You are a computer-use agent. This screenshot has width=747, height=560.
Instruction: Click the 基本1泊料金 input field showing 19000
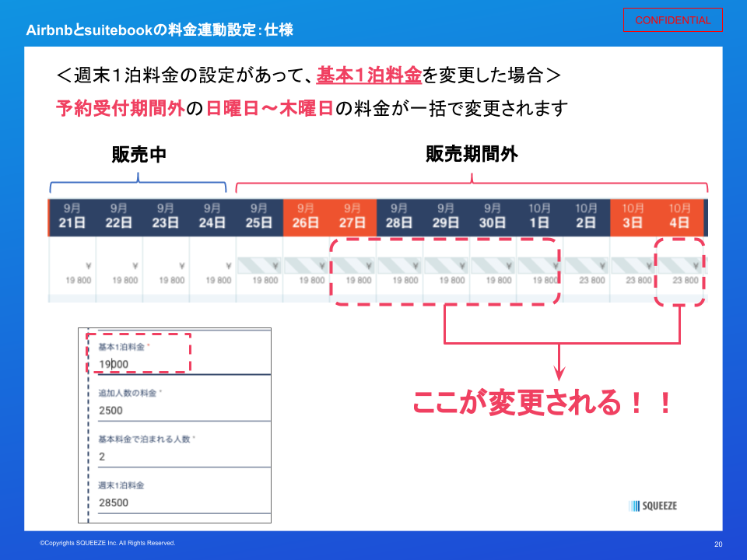[184, 364]
